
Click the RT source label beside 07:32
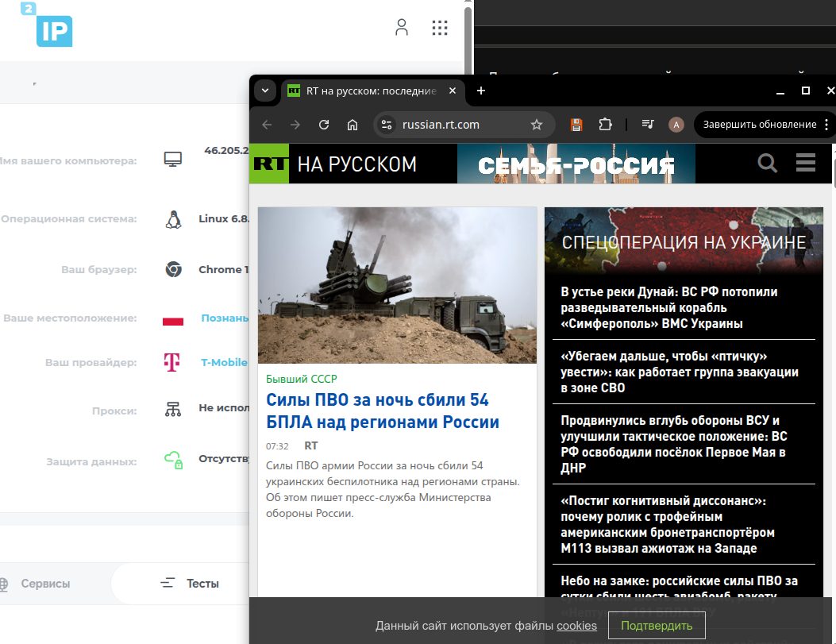coord(311,445)
